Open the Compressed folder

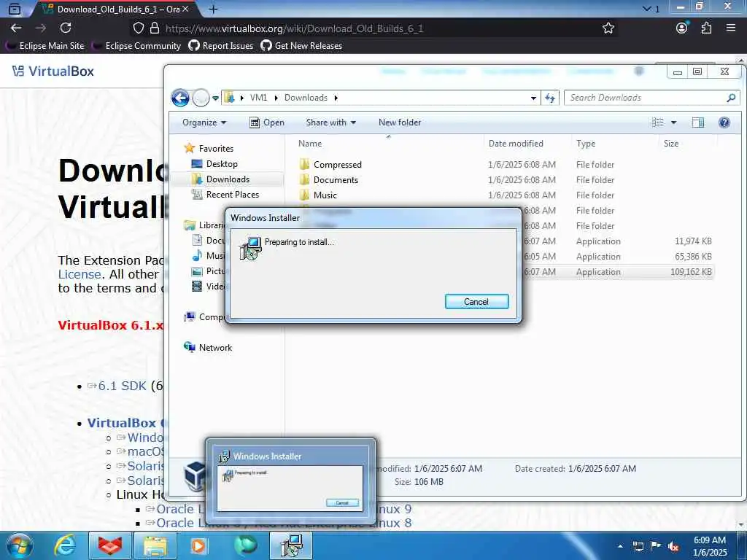pyautogui.click(x=330, y=164)
